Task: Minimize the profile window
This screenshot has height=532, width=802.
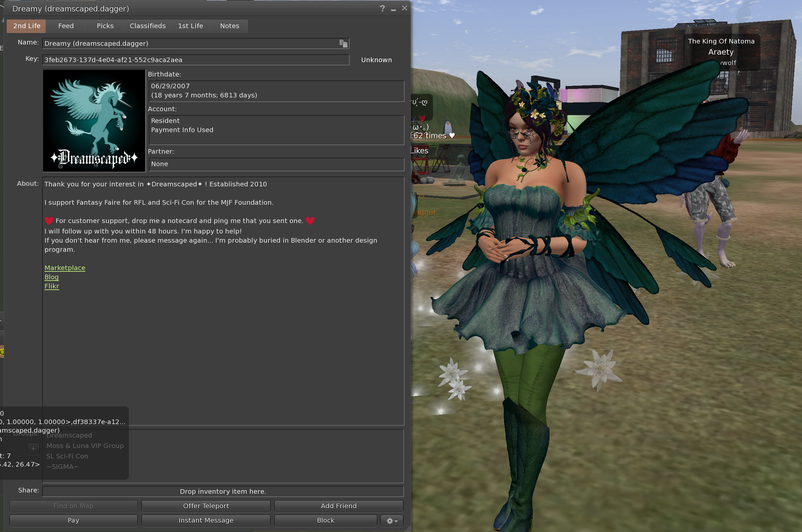Action: tap(393, 9)
